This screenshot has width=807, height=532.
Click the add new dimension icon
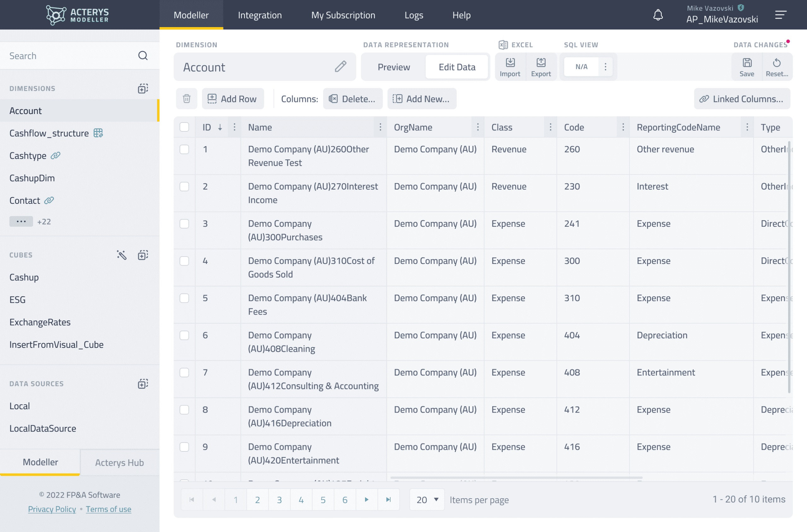(143, 89)
